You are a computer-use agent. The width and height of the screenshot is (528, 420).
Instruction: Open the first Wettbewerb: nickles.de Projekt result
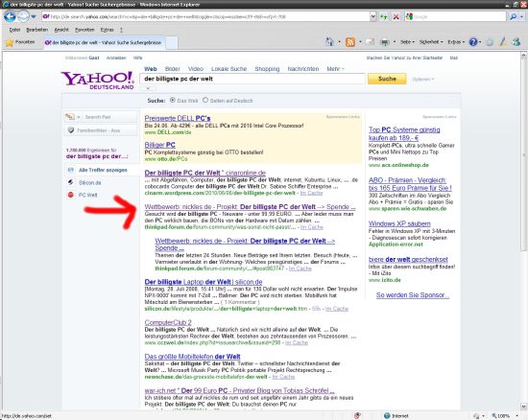(250, 207)
